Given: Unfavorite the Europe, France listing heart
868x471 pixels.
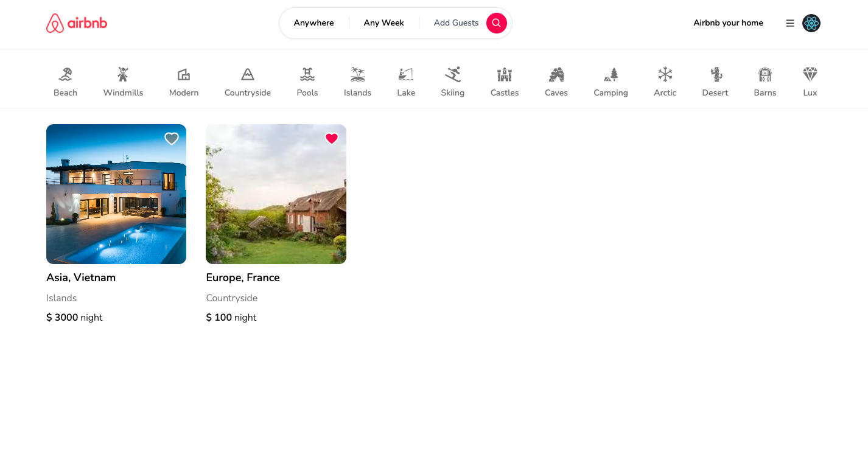Looking at the screenshot, I should click(x=332, y=139).
